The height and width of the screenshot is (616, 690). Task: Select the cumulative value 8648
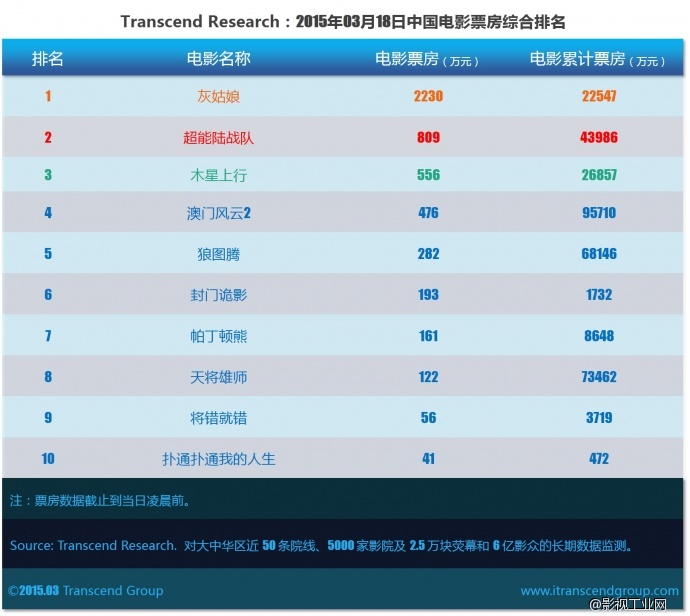coord(599,336)
